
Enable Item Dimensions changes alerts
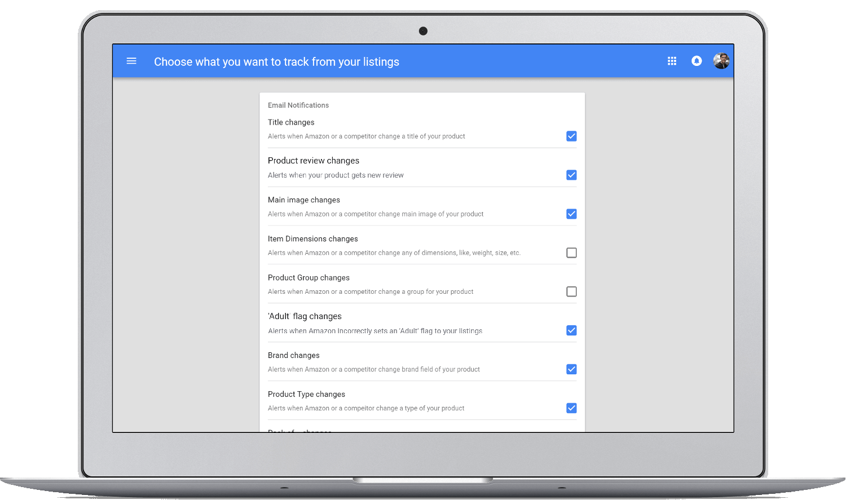571,253
